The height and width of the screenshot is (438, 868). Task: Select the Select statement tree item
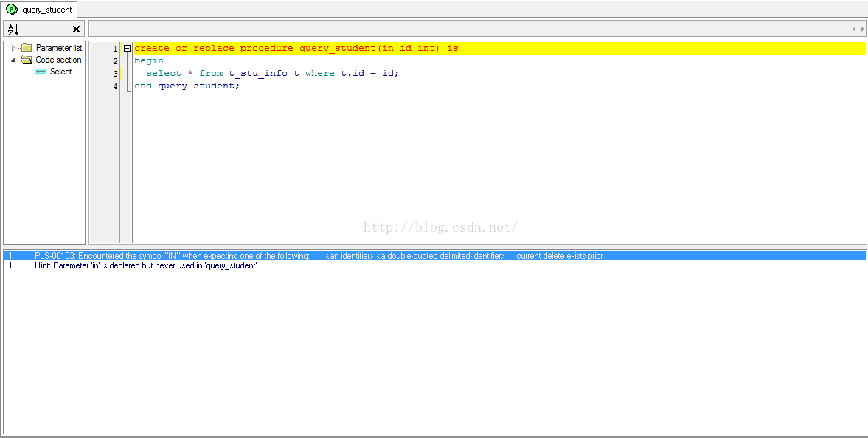(x=61, y=72)
